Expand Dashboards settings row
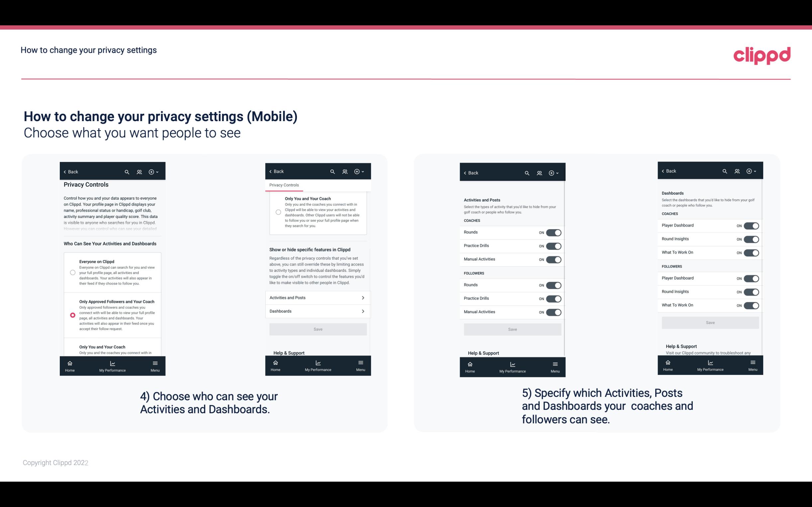 click(317, 311)
